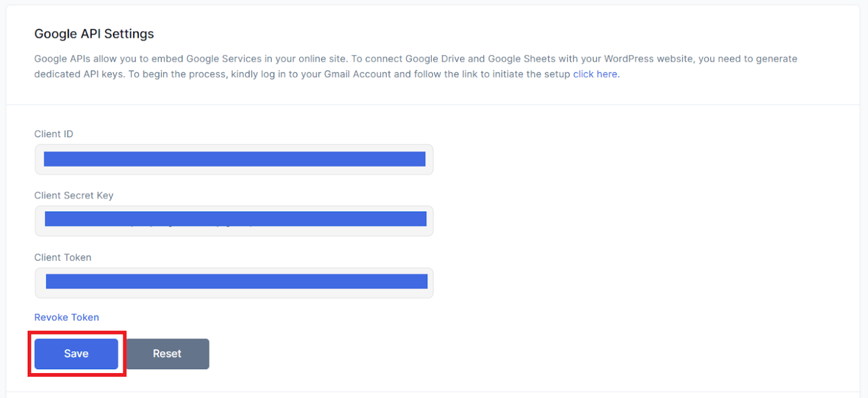This screenshot has height=398, width=868.
Task: Click the blue Save button
Action: pos(76,354)
